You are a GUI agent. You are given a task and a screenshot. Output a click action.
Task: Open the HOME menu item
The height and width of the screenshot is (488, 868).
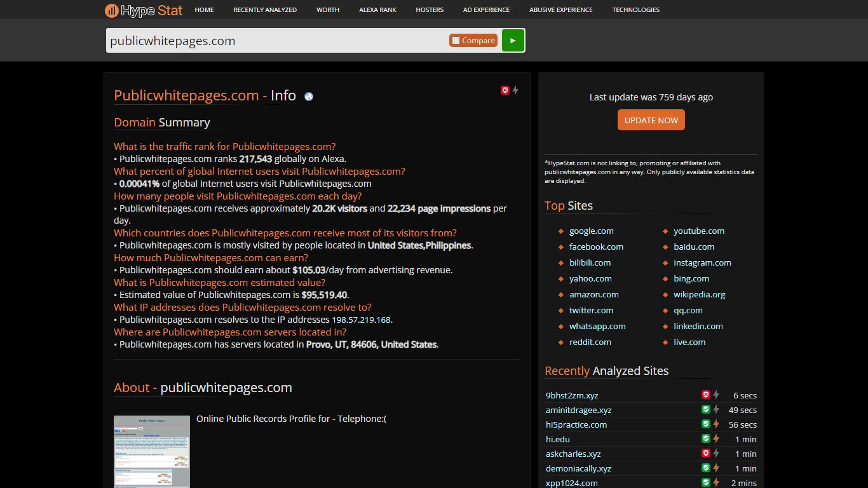204,10
